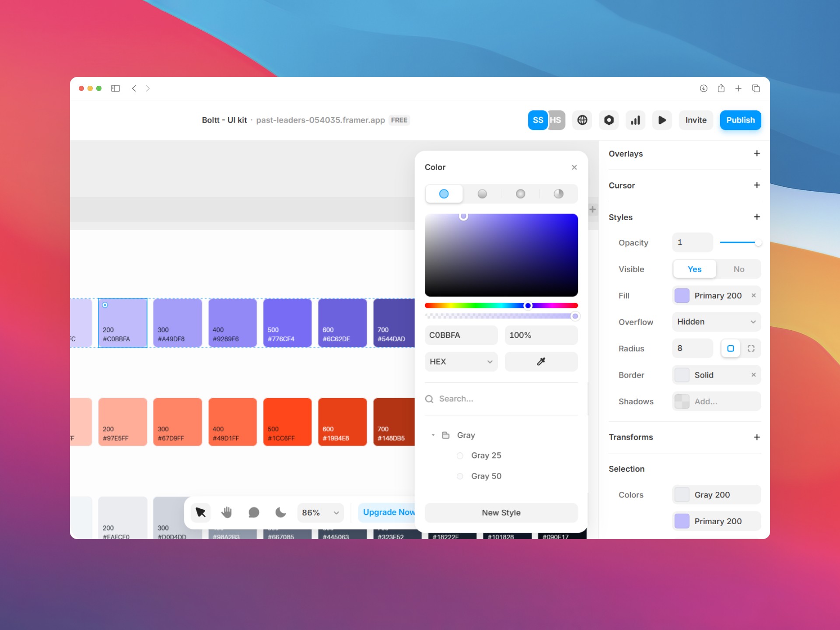Screen dimensions: 840x630
Task: Collapse the Gray folder
Action: click(x=433, y=435)
